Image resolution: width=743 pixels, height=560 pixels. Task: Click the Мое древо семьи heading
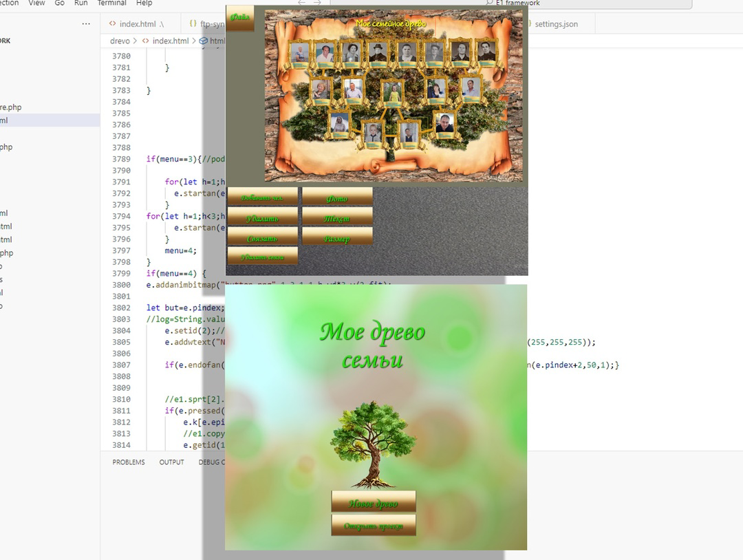coord(372,345)
